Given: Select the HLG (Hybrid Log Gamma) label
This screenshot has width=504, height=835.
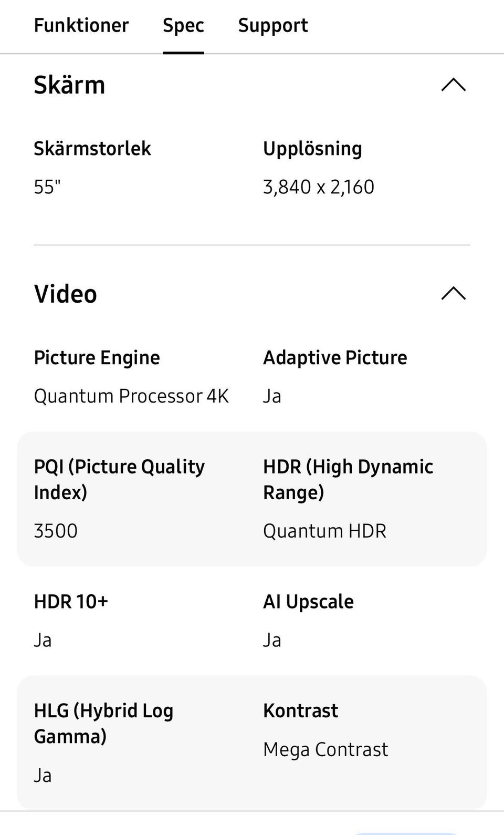Looking at the screenshot, I should [103, 723].
